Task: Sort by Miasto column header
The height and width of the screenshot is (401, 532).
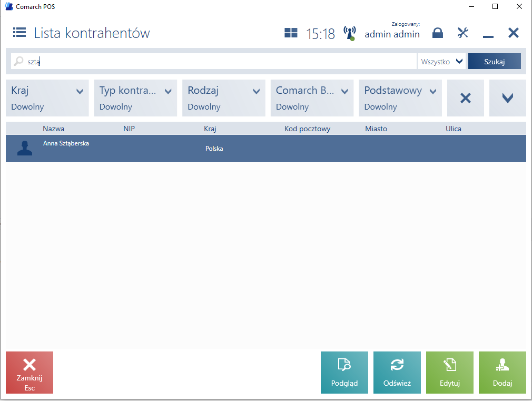Action: (376, 129)
